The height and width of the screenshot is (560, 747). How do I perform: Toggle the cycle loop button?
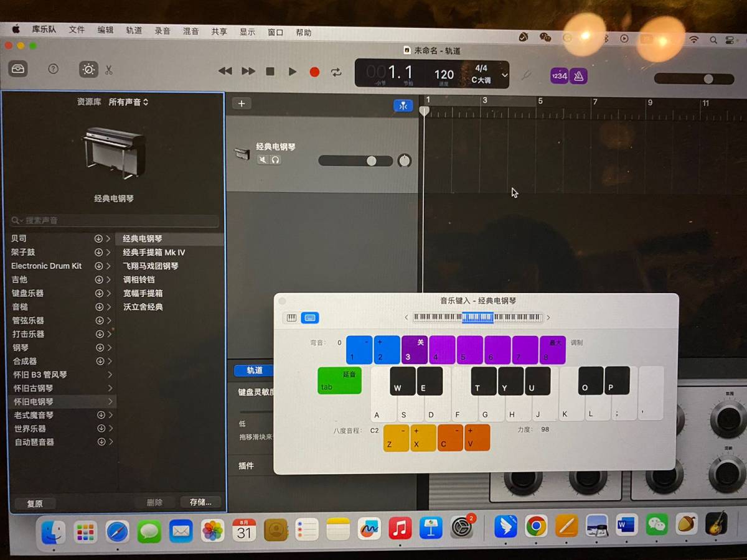337,72
